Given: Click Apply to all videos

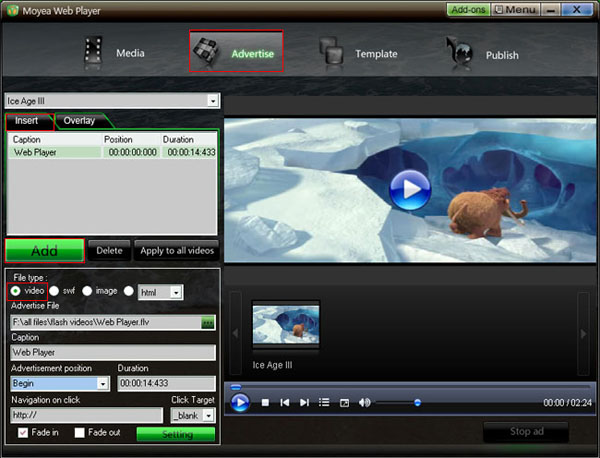Looking at the screenshot, I should click(x=177, y=251).
